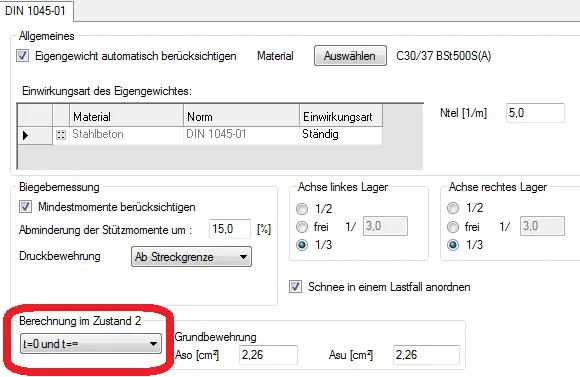Viewport: 580px width, 377px height.
Task: Click the grid icon beside Stahlbeton
Action: pyautogui.click(x=61, y=135)
